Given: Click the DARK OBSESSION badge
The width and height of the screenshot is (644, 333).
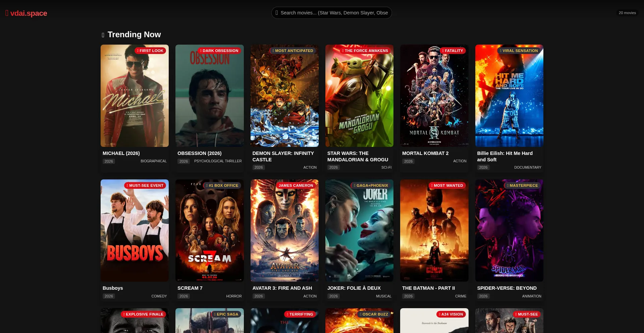Looking at the screenshot, I should 219,51.
